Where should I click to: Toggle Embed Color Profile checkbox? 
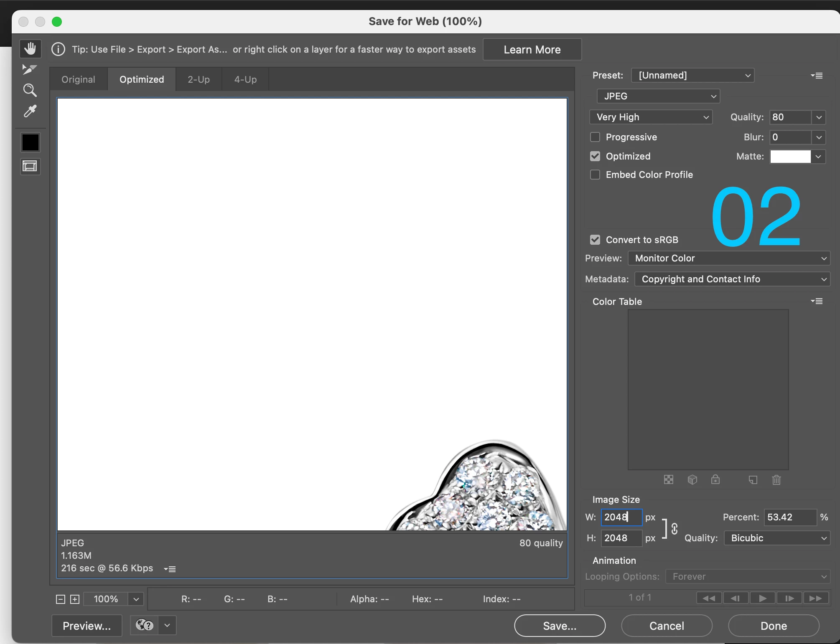(x=595, y=175)
